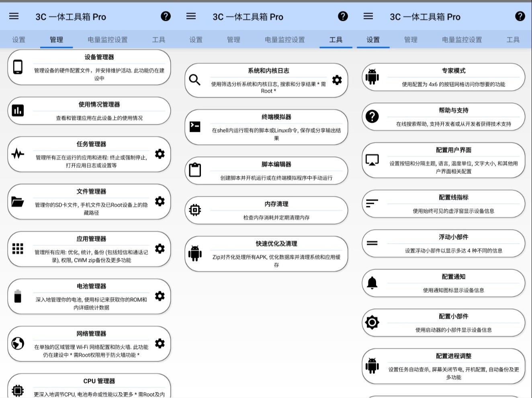
Task: Click the grid icon beside 应用管理器
Action: tap(18, 249)
